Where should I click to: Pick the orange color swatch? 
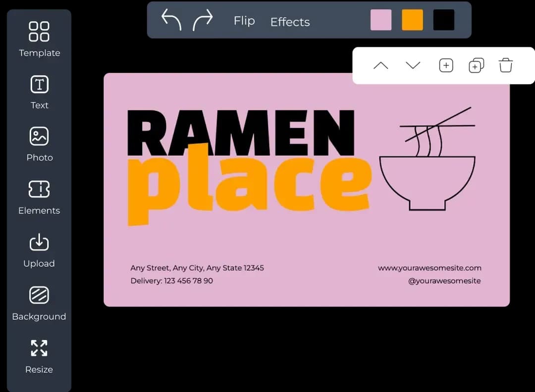[x=412, y=20]
